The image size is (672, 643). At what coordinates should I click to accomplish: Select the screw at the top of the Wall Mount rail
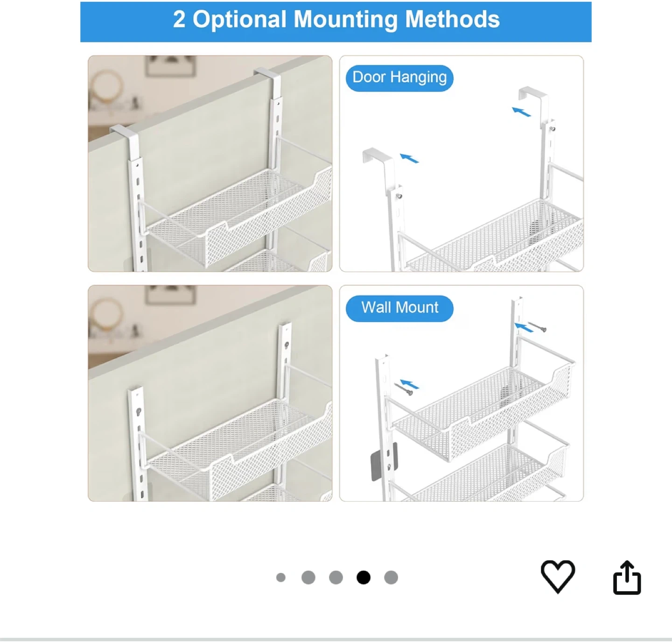tap(537, 327)
